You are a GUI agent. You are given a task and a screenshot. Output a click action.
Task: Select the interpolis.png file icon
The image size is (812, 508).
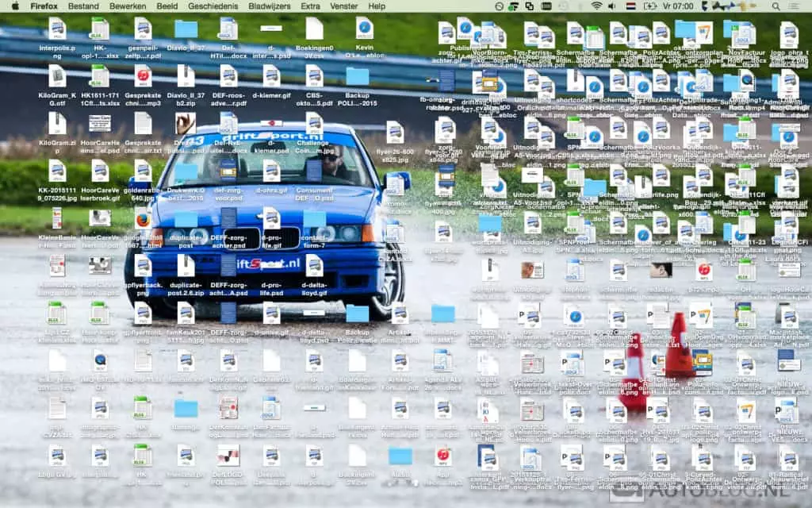57,29
